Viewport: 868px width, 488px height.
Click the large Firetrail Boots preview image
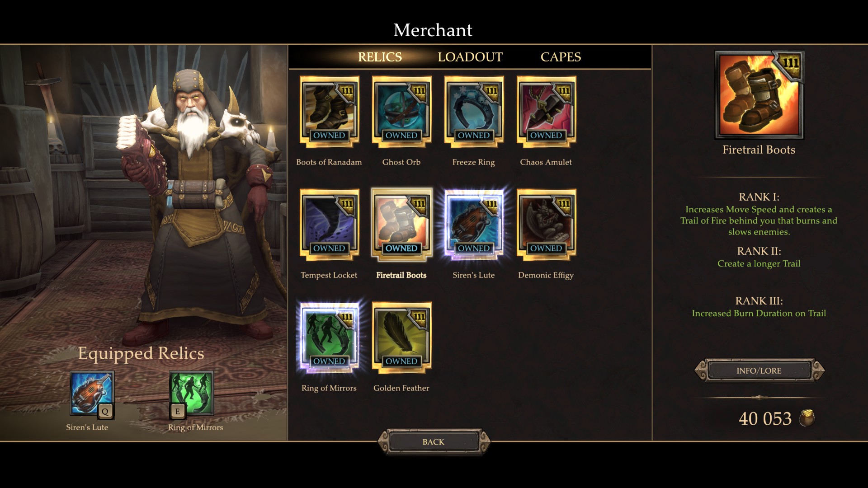[x=759, y=95]
